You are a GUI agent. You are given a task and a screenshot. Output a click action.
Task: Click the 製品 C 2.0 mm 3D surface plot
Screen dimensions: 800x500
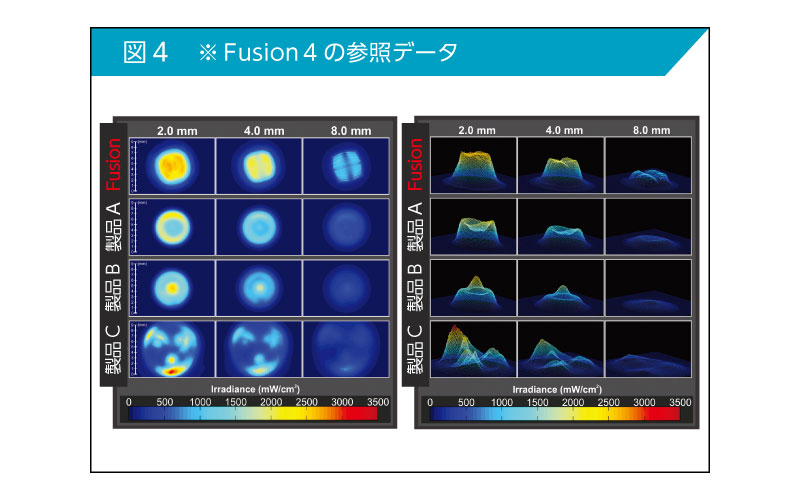click(473, 349)
